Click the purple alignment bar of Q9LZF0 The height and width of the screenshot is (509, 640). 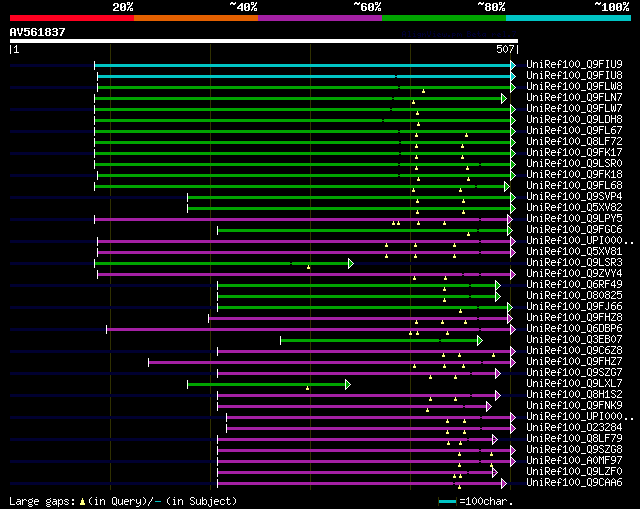pyautogui.click(x=355, y=473)
